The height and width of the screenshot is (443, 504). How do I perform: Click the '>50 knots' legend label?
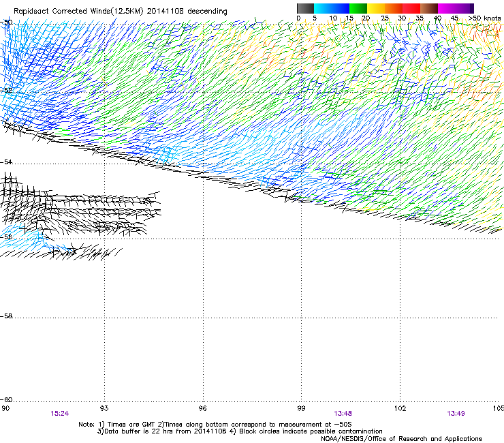coord(485,18)
